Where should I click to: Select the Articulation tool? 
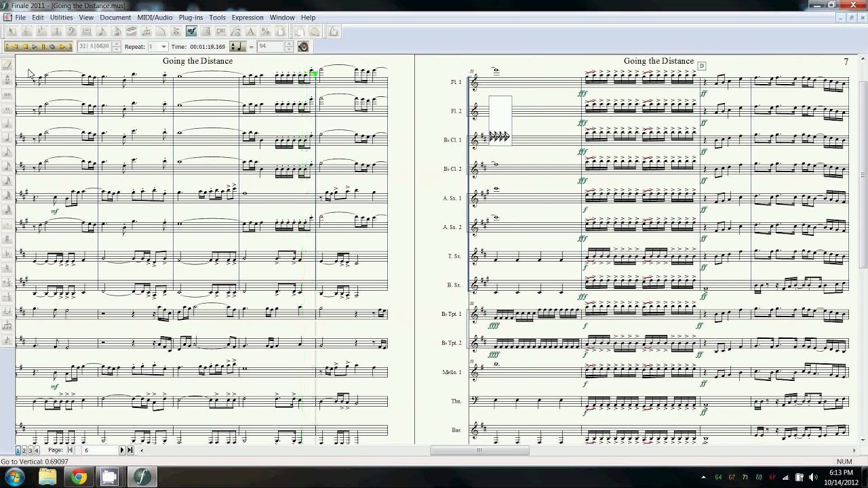(176, 31)
